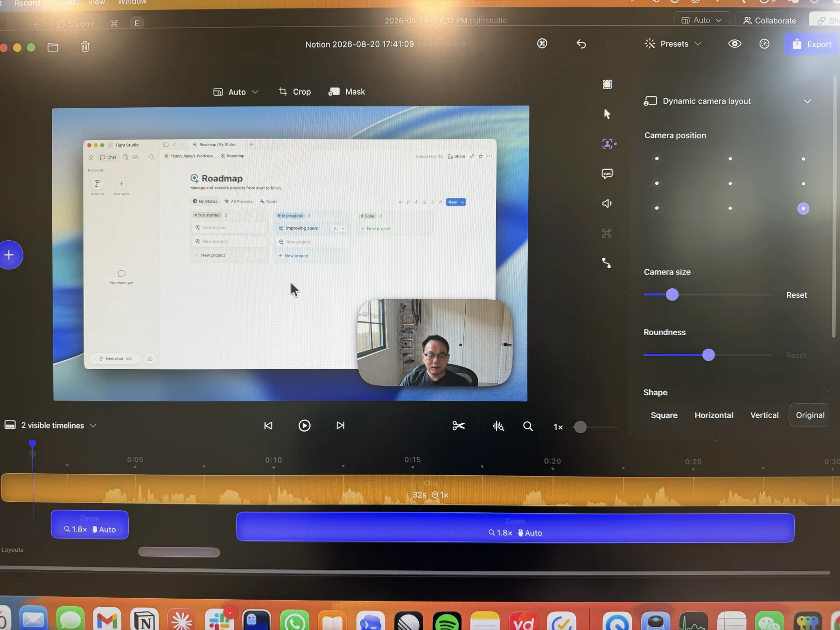Select Square camera shape

click(x=664, y=415)
